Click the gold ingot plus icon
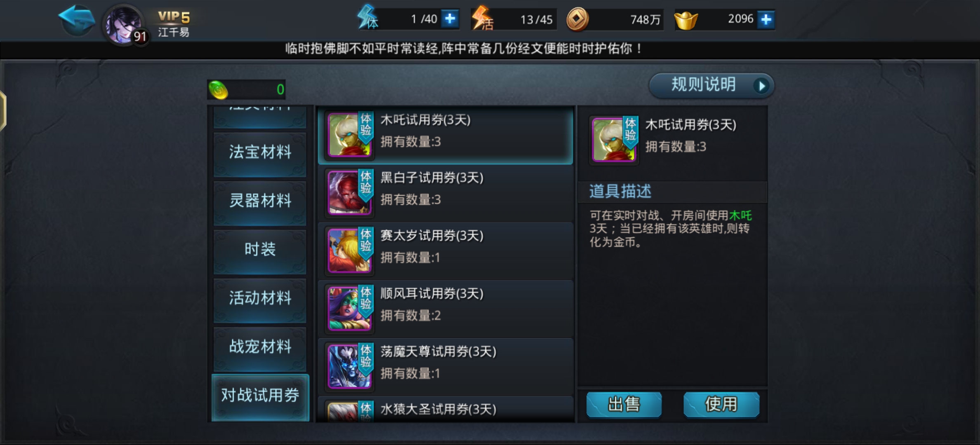This screenshot has width=980, height=445. click(x=766, y=19)
